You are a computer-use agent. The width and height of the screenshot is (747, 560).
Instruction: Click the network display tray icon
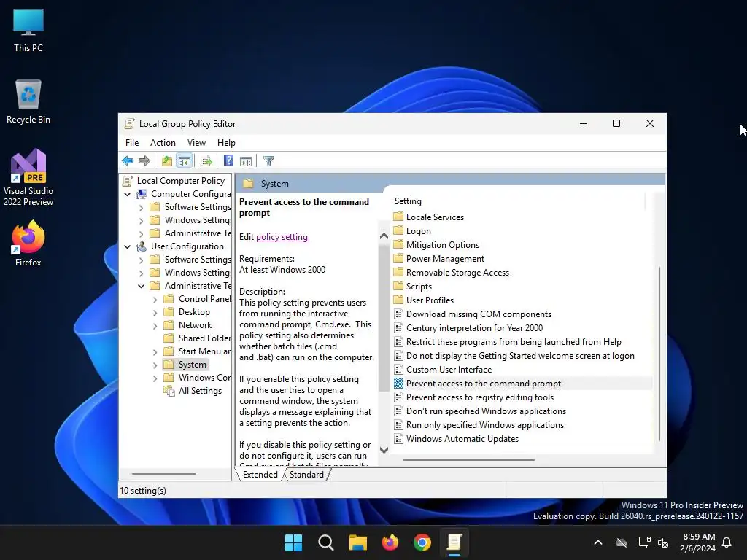click(644, 542)
